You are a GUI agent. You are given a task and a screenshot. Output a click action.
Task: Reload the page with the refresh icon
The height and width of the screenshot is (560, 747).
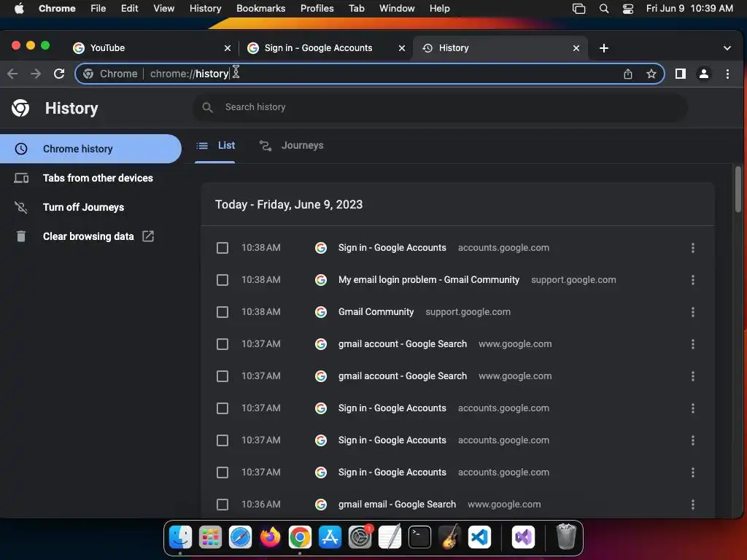[59, 74]
